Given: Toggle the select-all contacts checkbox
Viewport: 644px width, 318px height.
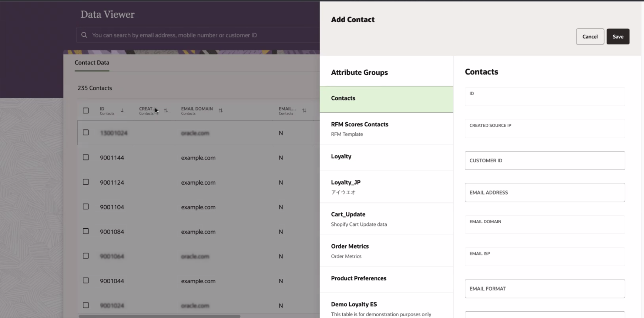Looking at the screenshot, I should point(86,110).
